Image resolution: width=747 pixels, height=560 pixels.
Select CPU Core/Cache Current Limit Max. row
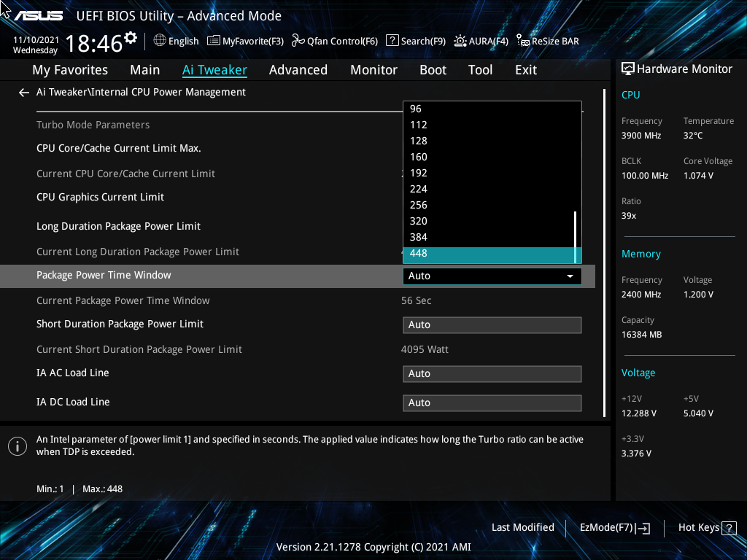pyautogui.click(x=119, y=149)
